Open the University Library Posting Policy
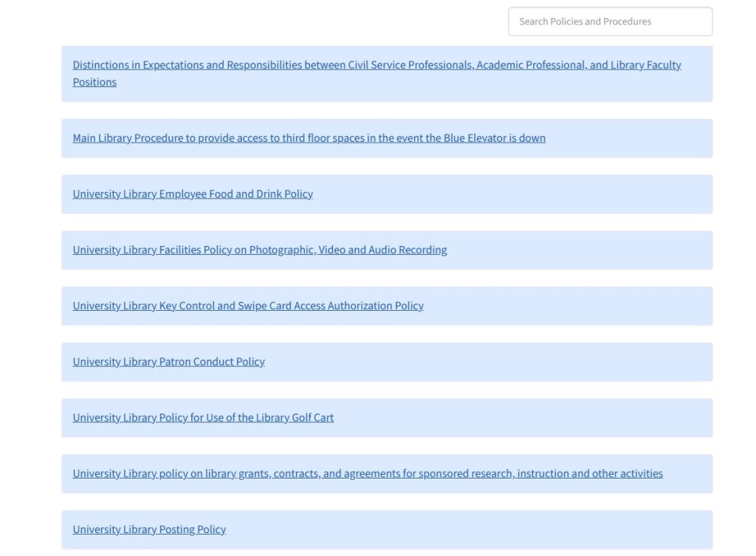The height and width of the screenshot is (556, 756). 149,529
